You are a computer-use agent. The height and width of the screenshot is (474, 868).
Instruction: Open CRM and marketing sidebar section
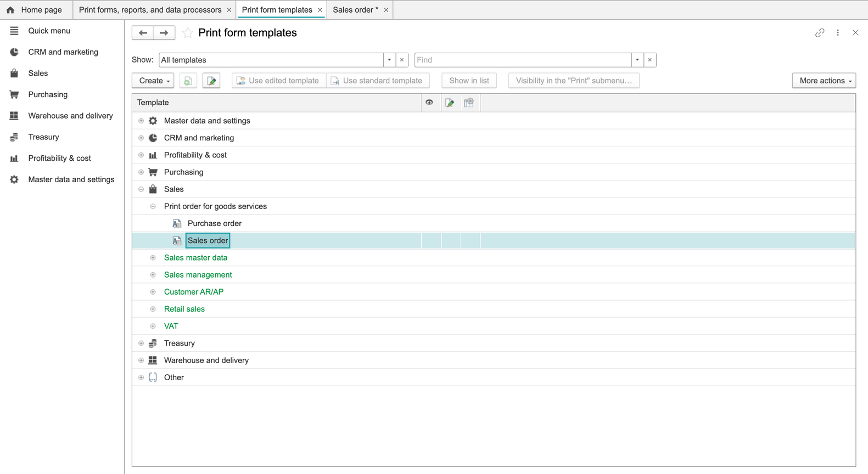(62, 52)
